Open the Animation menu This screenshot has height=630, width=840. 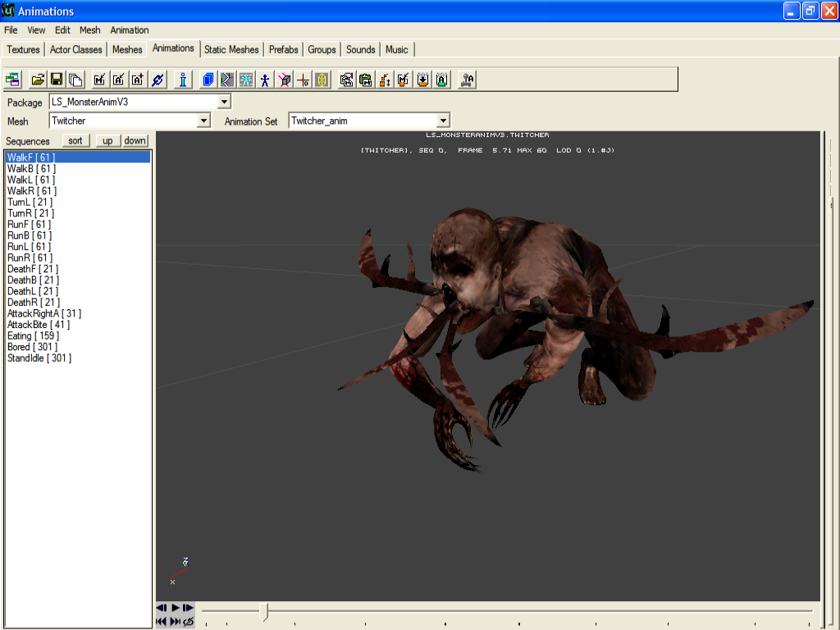click(130, 30)
